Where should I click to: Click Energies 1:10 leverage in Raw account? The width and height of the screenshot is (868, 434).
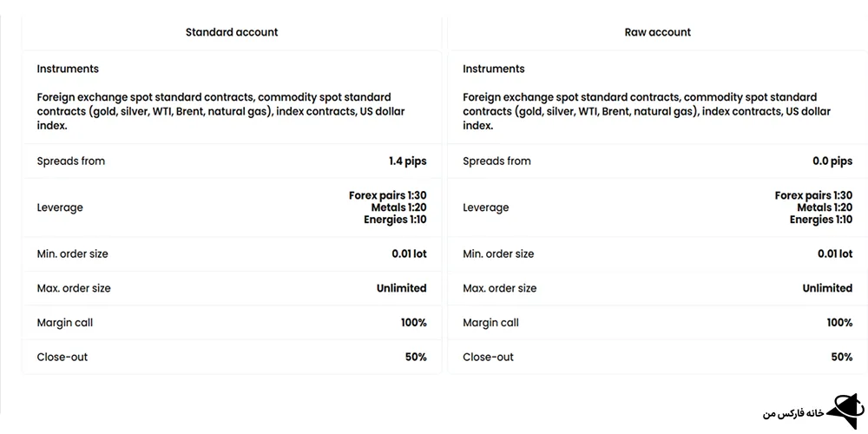click(821, 220)
